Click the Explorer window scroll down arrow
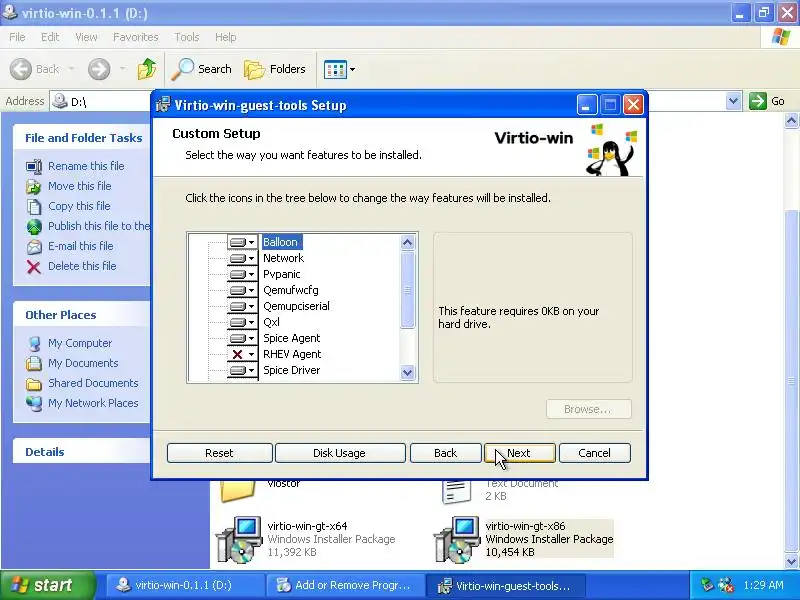This screenshot has width=800, height=600. 791,561
